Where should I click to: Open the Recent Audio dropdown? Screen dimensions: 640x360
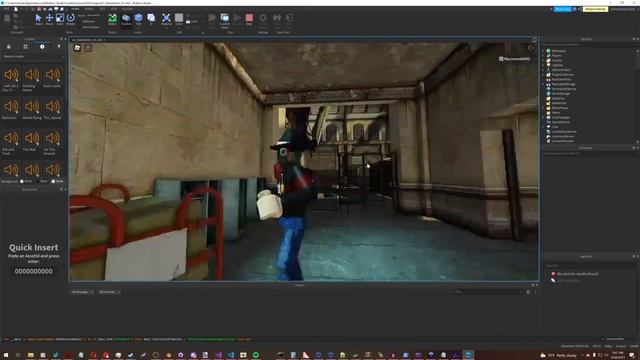33,57
